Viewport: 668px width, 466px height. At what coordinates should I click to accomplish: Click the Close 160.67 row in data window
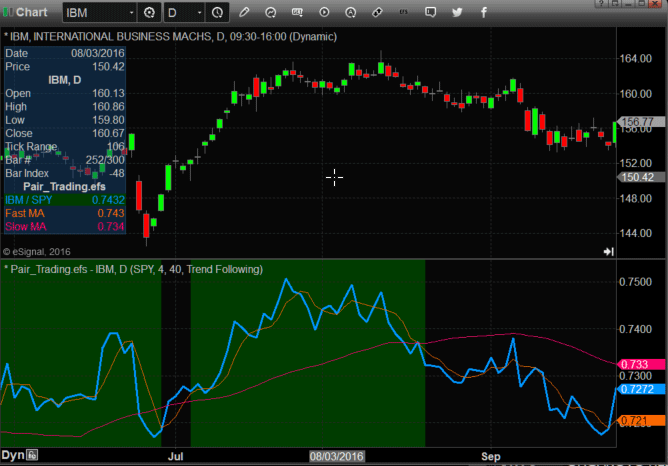click(x=65, y=133)
